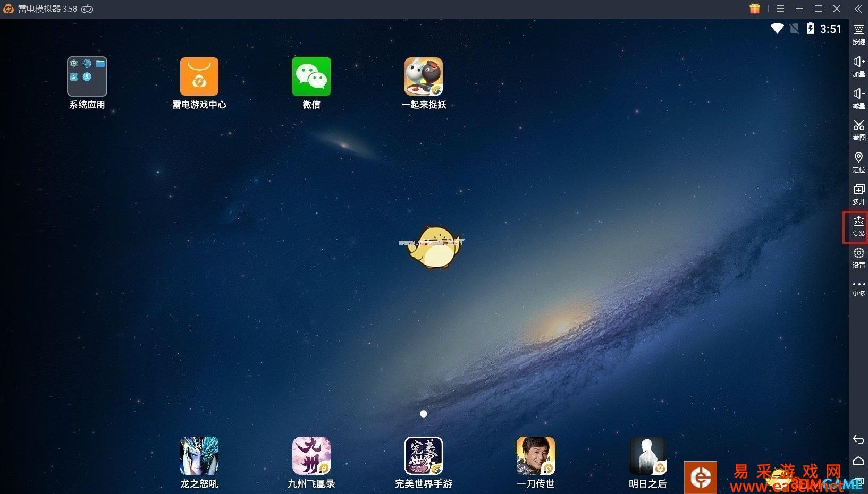Collapse sidebar with double-chevron icon

coord(858,9)
